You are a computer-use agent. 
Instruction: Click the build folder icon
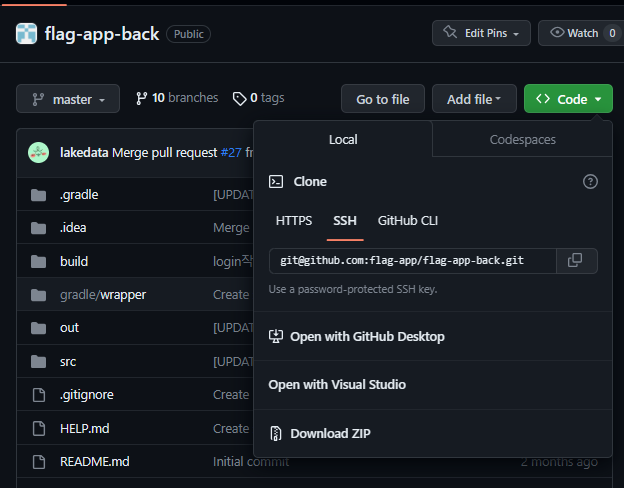[x=39, y=262]
